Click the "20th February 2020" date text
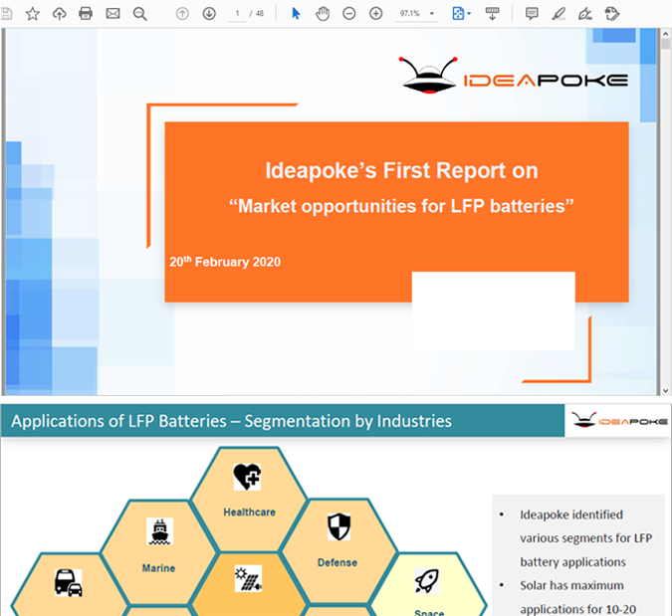Viewport: 672px width, 616px height. (x=225, y=262)
